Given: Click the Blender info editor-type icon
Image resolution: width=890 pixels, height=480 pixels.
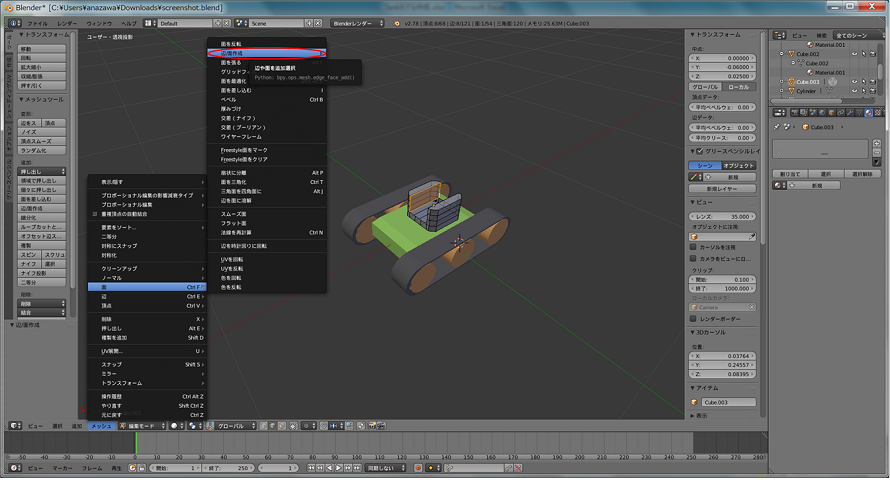Looking at the screenshot, I should (11, 21).
